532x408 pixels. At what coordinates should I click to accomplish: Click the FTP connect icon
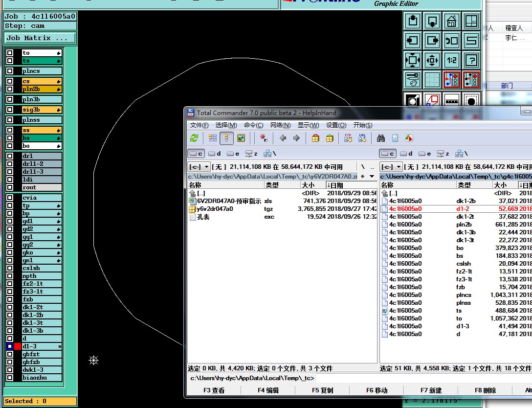point(348,138)
